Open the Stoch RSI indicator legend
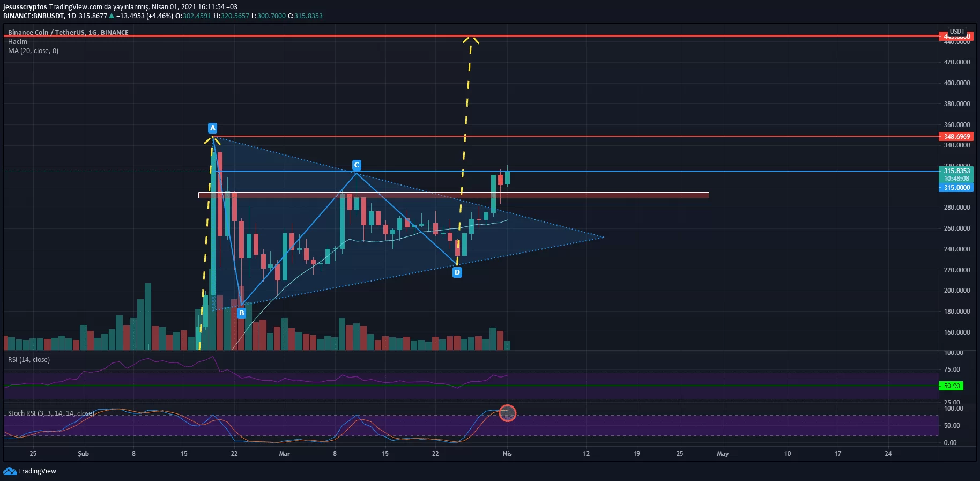 pyautogui.click(x=51, y=413)
